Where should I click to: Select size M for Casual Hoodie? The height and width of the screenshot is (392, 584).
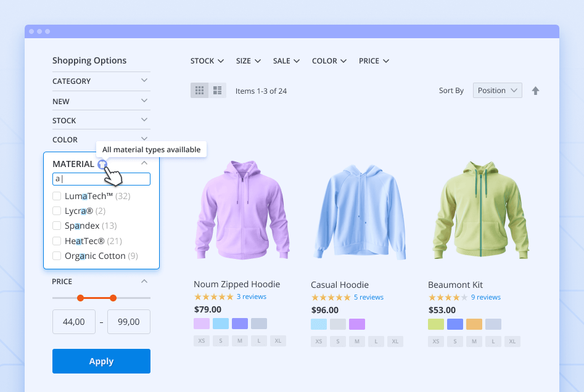point(357,341)
